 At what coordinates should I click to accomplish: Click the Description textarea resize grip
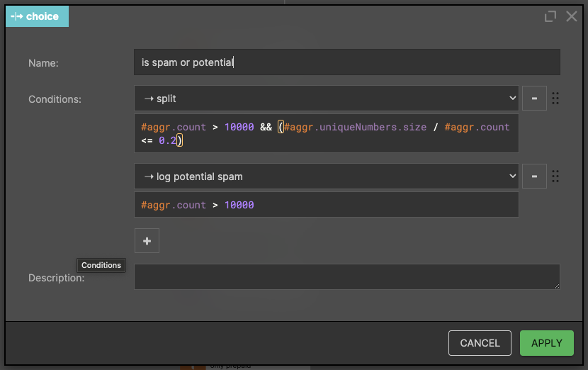557,286
